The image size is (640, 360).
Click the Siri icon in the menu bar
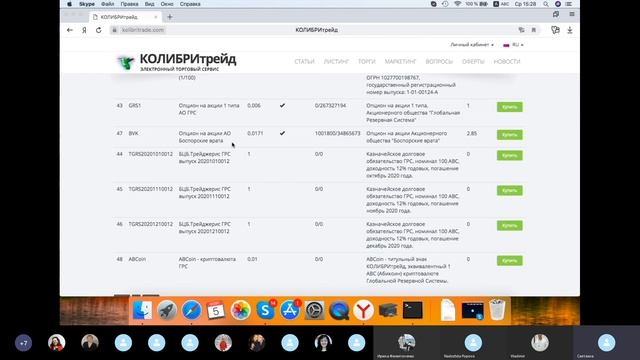[x=558, y=4]
